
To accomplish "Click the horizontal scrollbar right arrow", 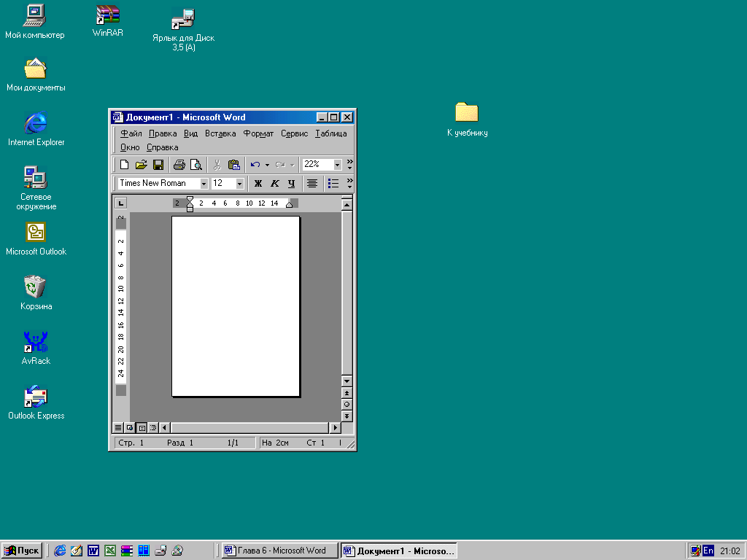I will [335, 427].
